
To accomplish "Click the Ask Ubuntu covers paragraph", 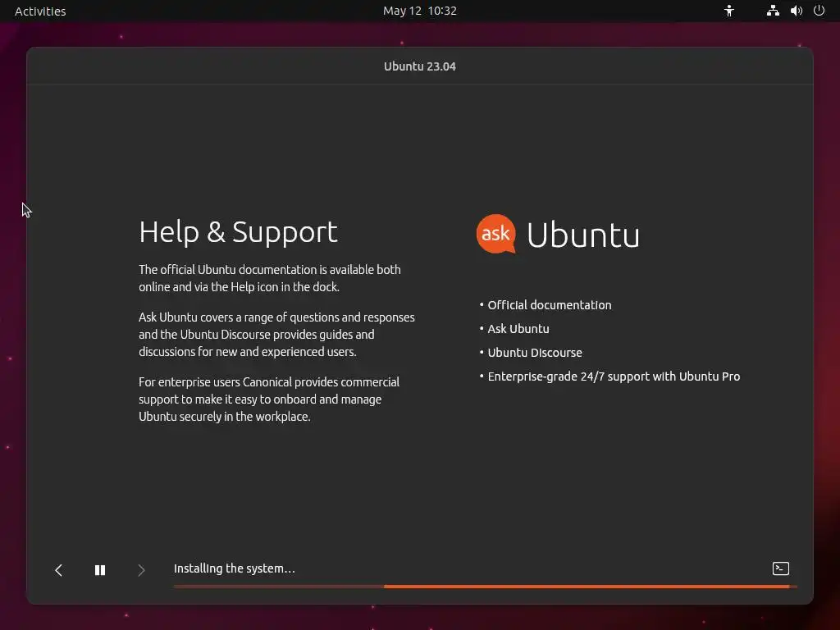I will tap(276, 335).
